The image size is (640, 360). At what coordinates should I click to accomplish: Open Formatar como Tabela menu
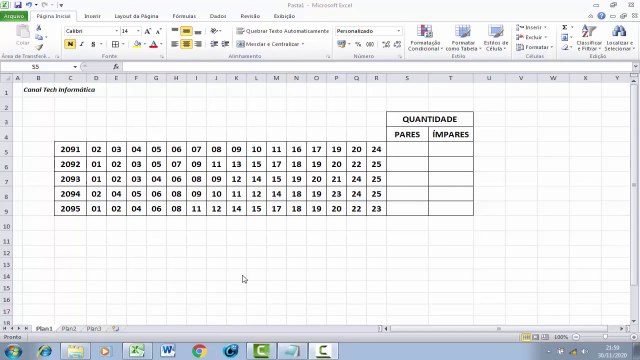[x=462, y=38]
